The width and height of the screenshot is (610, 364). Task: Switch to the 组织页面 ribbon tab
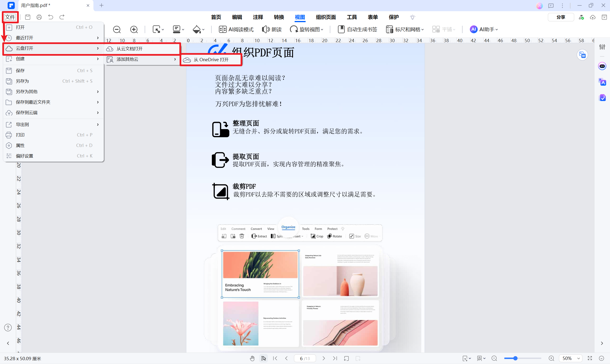point(326,17)
